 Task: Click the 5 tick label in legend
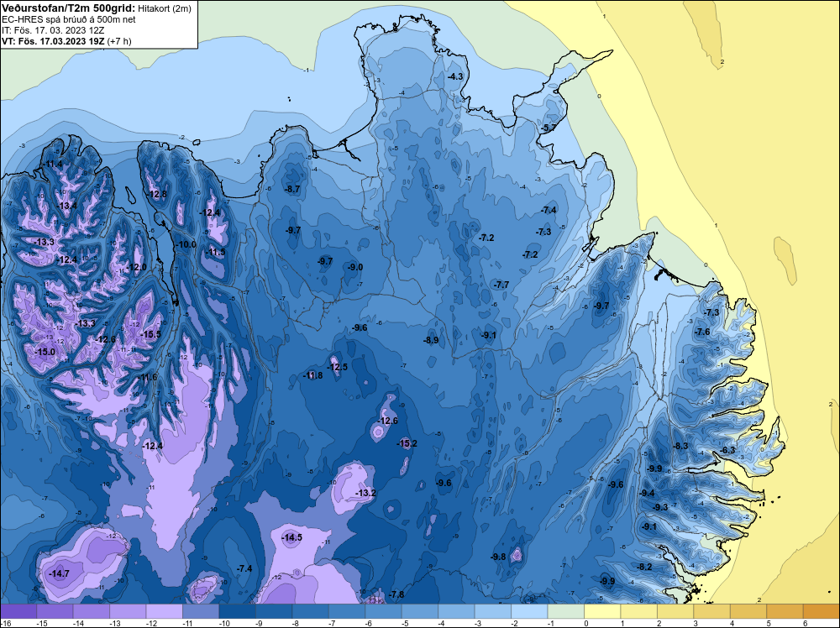click(769, 623)
